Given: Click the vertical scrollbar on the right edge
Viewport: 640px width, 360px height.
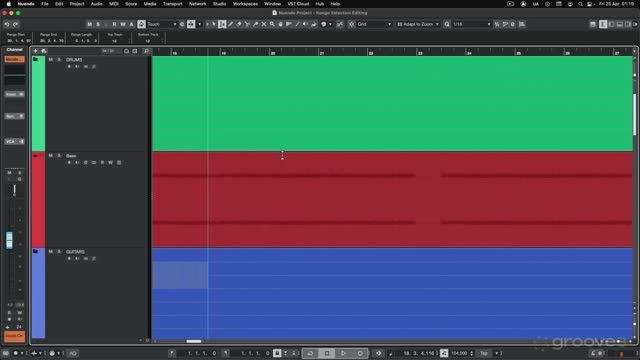Looking at the screenshot, I should 635,114.
